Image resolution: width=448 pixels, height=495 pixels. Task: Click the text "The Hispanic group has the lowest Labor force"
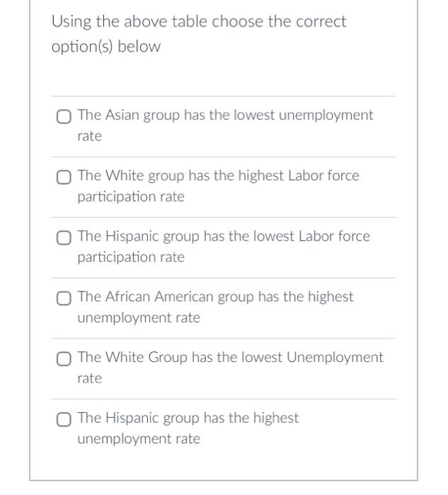224,236
